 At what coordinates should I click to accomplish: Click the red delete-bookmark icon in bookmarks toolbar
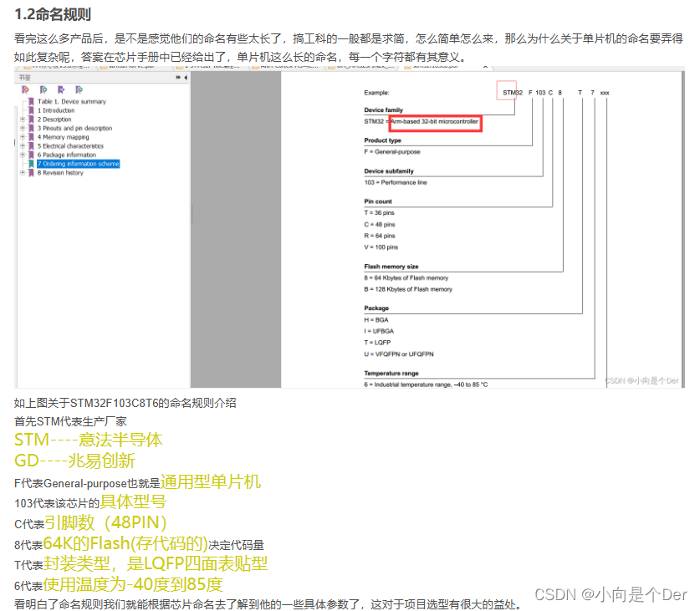point(25,90)
